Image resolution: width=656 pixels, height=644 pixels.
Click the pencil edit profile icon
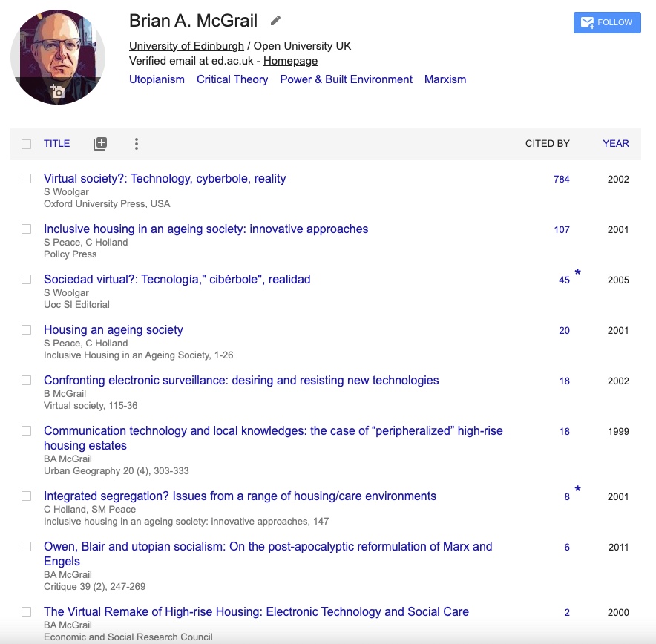point(275,21)
